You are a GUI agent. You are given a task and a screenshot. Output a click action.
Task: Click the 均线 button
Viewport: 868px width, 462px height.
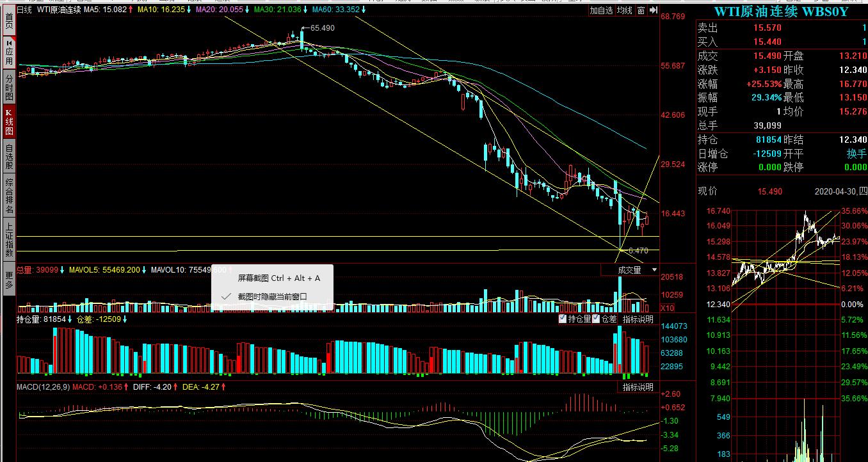coord(625,10)
